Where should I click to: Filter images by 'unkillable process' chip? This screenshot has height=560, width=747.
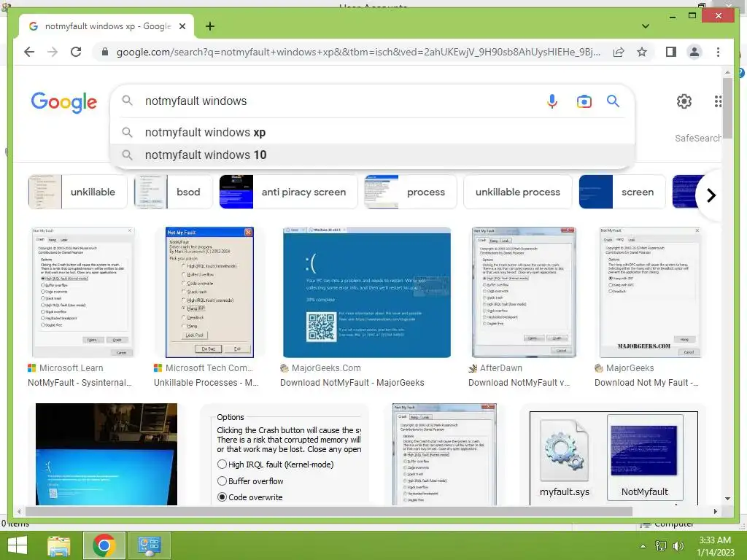pyautogui.click(x=517, y=192)
